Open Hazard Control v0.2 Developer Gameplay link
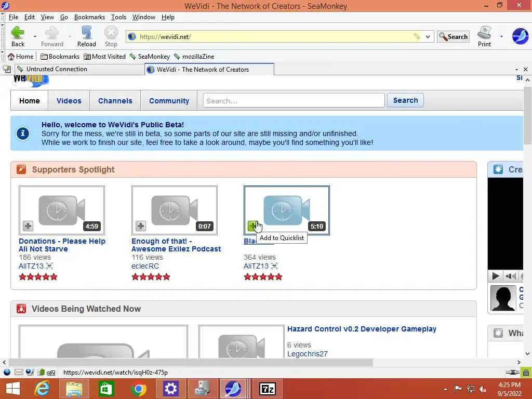Image resolution: width=532 pixels, height=399 pixels. 362,329
